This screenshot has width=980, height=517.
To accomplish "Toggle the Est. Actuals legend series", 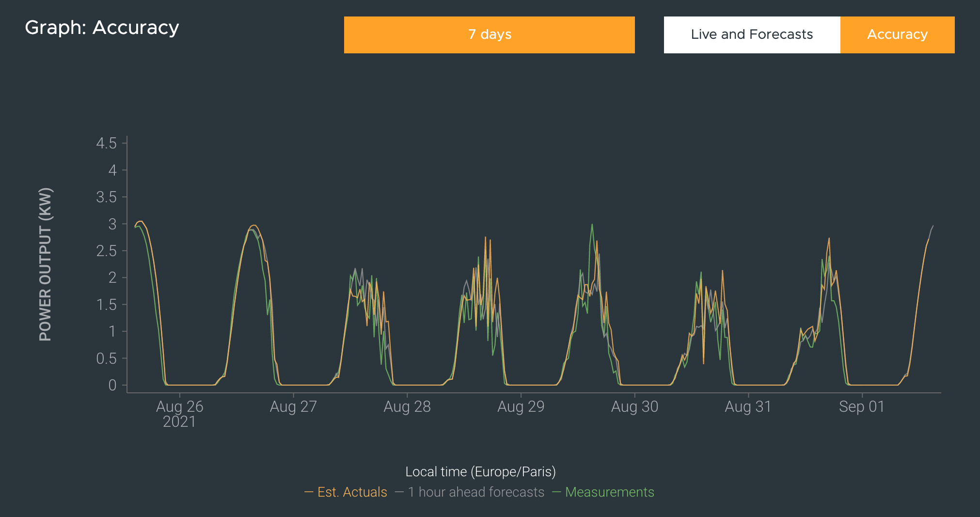I will click(x=346, y=492).
